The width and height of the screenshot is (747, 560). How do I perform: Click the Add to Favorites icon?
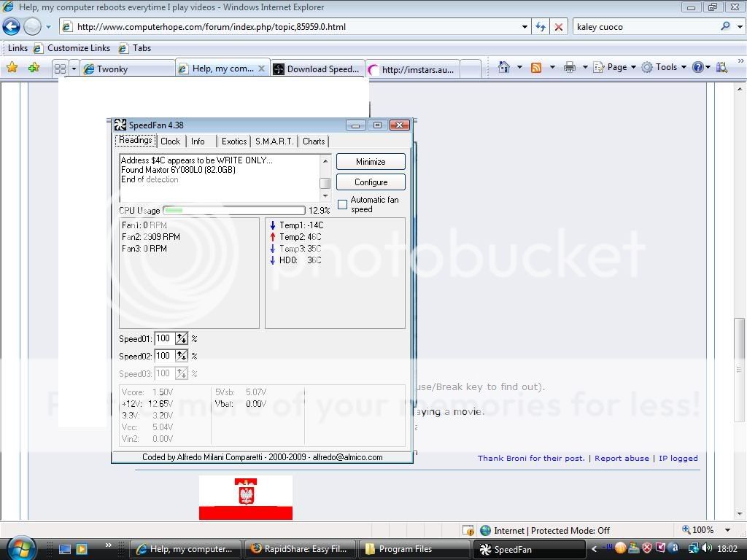tap(34, 68)
